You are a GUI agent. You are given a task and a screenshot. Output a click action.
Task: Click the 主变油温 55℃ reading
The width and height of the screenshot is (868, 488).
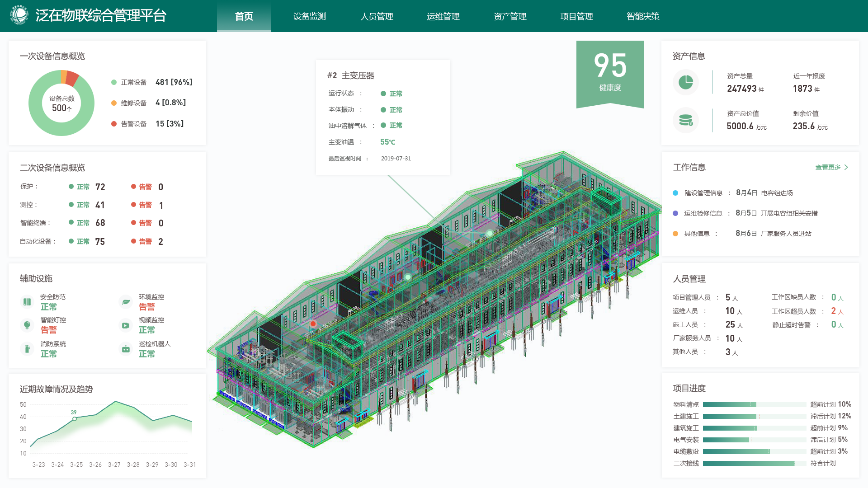point(387,142)
